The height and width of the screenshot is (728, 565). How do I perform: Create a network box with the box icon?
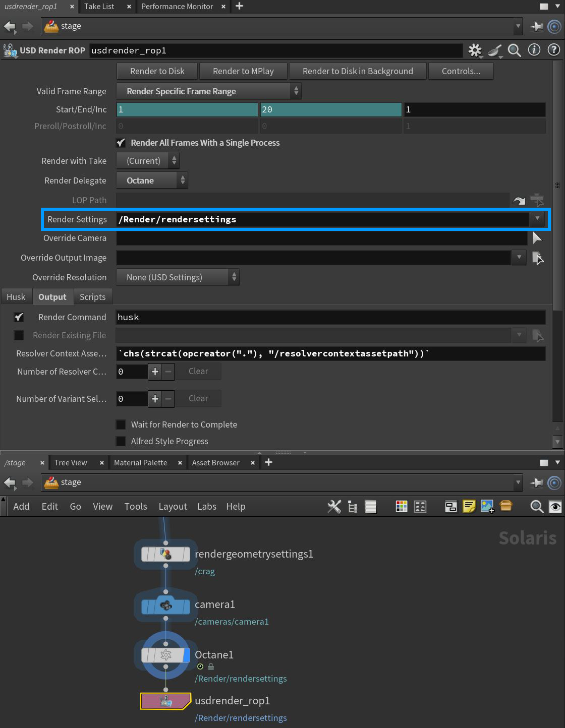[x=450, y=506]
